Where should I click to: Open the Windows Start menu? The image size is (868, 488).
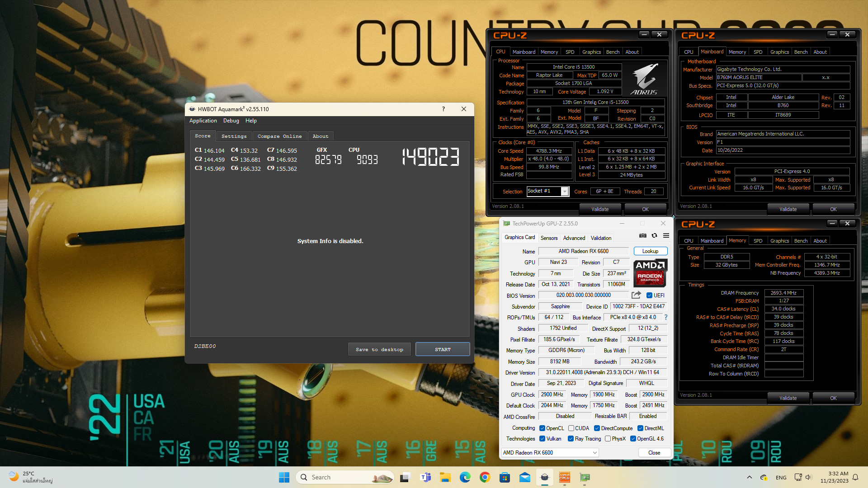click(x=284, y=477)
